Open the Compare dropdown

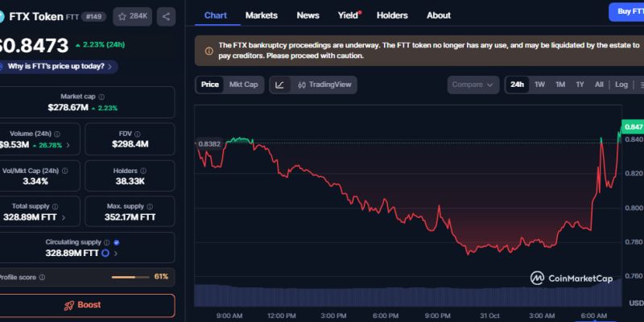[473, 85]
